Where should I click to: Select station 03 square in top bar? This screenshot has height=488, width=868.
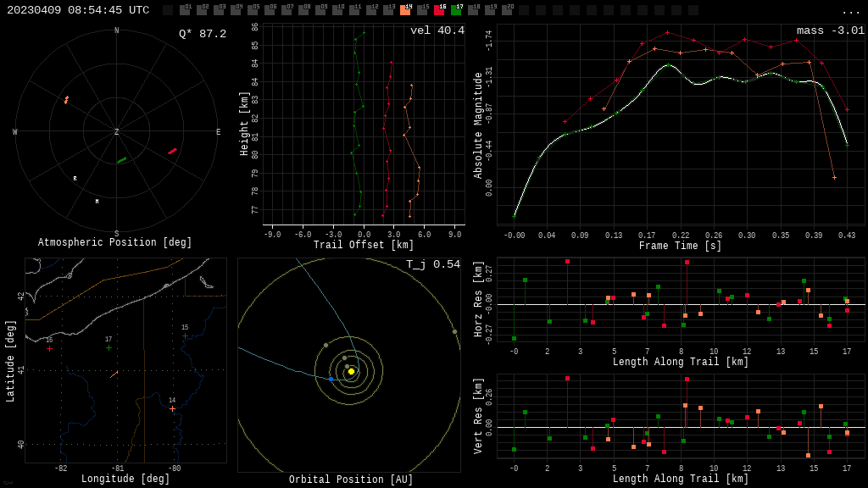(219, 10)
